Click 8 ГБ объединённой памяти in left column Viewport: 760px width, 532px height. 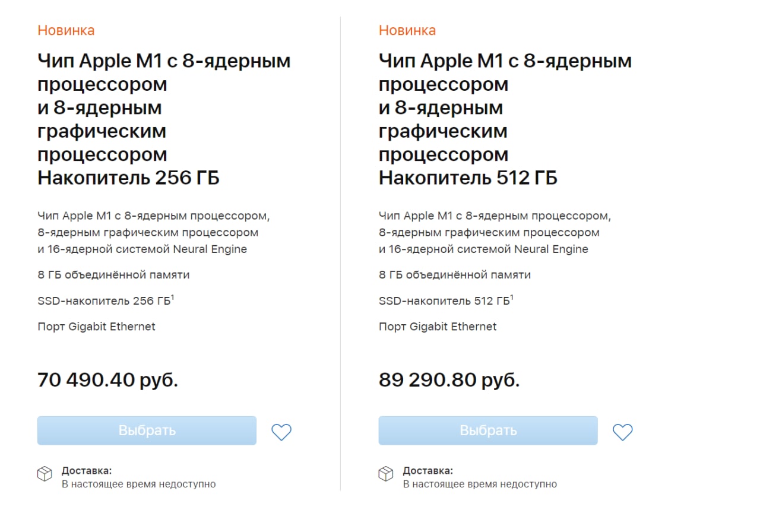click(x=114, y=275)
